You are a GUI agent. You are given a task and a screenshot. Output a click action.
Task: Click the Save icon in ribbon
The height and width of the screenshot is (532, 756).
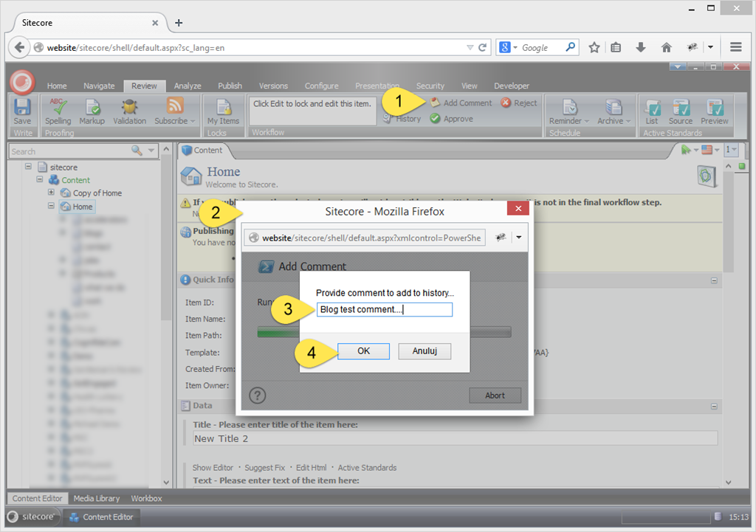[22, 111]
